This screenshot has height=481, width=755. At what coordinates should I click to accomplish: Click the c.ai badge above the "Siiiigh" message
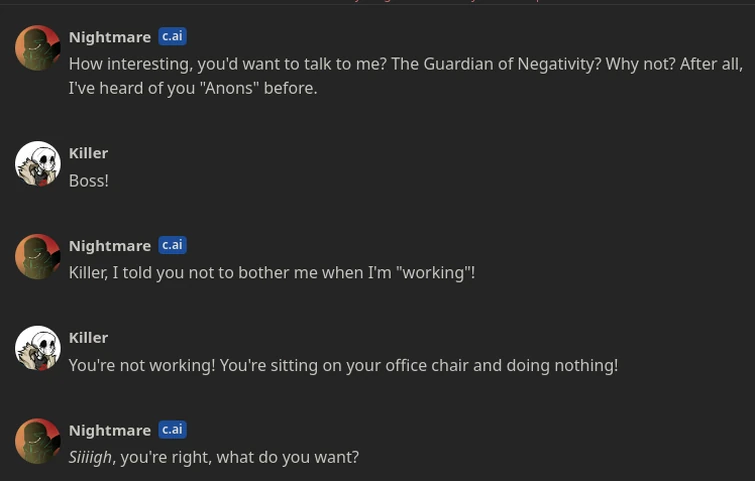172,429
